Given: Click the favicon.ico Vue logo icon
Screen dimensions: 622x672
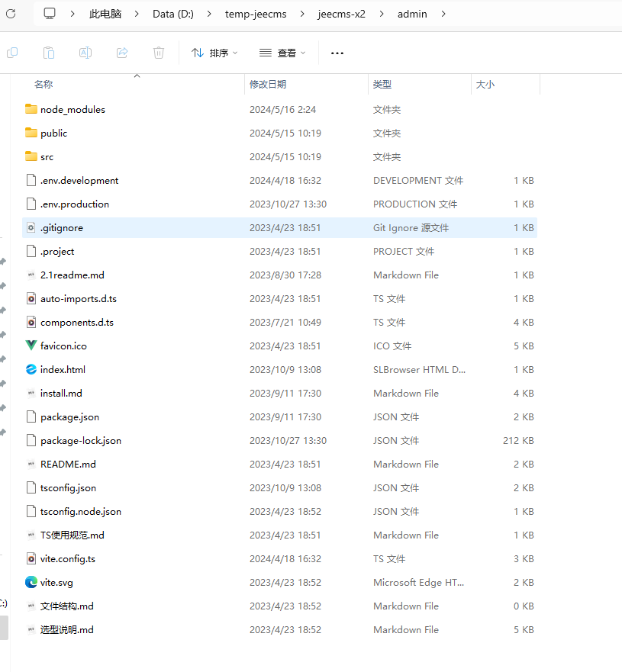Looking at the screenshot, I should pos(31,346).
